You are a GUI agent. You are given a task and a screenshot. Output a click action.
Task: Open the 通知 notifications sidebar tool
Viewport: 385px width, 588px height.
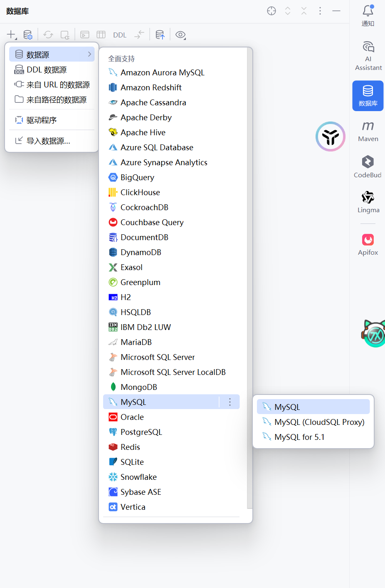point(368,16)
